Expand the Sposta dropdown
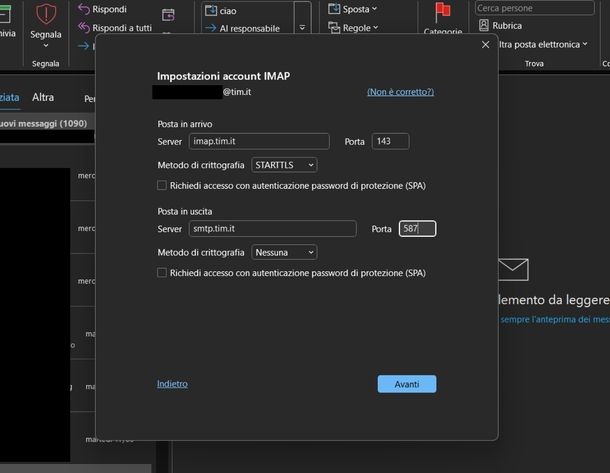Image resolution: width=610 pixels, height=473 pixels. point(374,9)
